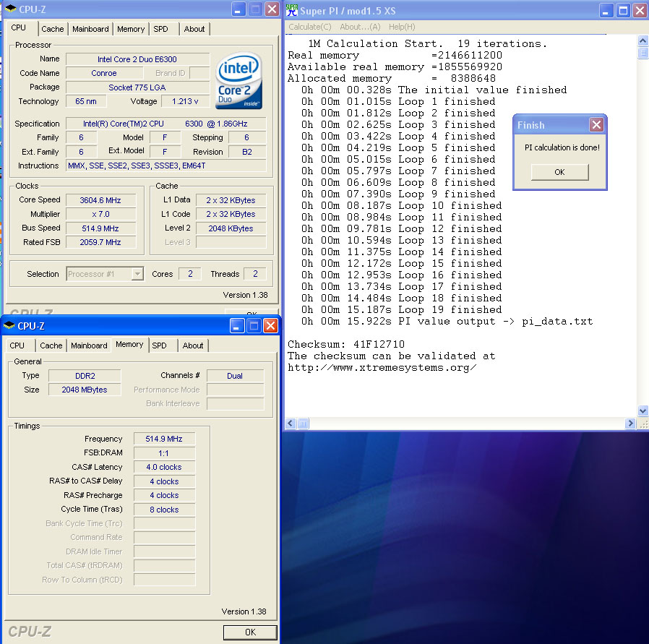
Task: Click the Super PI vertical scrollbar down arrow
Action: (642, 411)
